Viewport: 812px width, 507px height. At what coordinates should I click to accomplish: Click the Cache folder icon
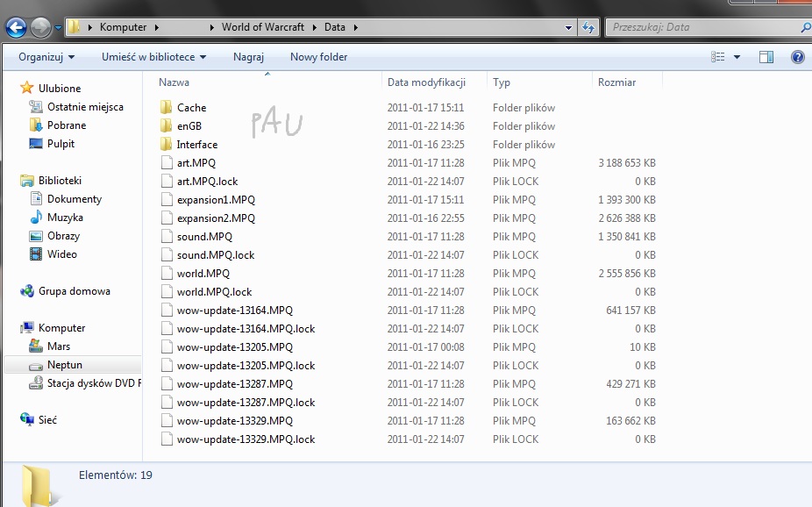(x=167, y=107)
